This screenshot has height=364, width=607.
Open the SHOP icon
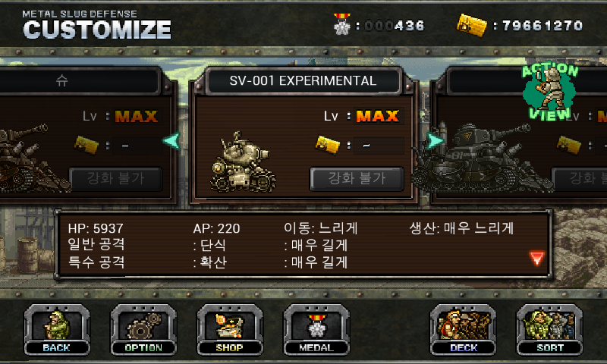click(x=230, y=330)
